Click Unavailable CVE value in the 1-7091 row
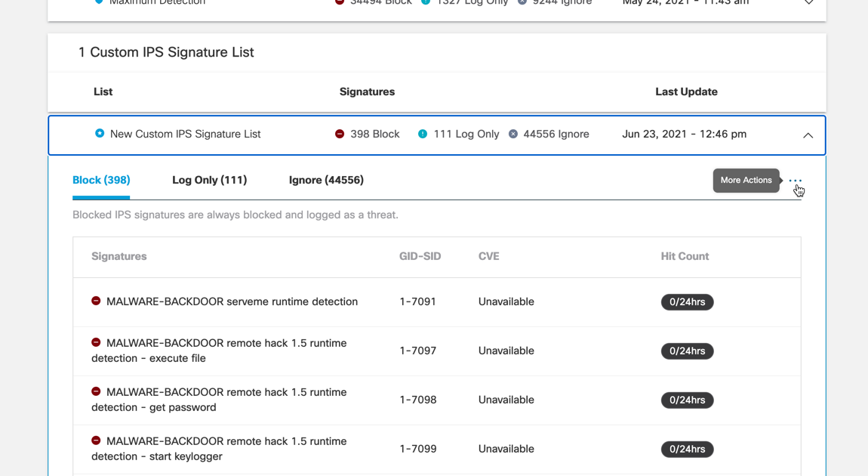The width and height of the screenshot is (868, 476). click(506, 301)
